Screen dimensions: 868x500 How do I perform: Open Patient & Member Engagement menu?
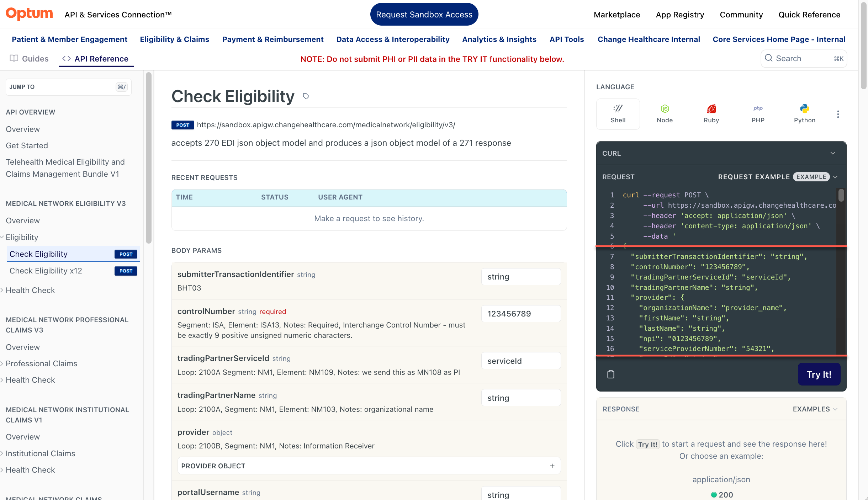coord(69,39)
